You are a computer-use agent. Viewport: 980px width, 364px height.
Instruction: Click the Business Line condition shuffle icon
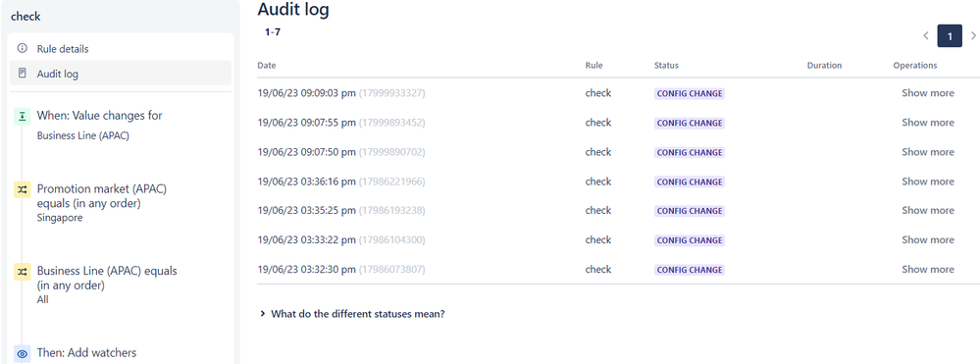coord(23,272)
